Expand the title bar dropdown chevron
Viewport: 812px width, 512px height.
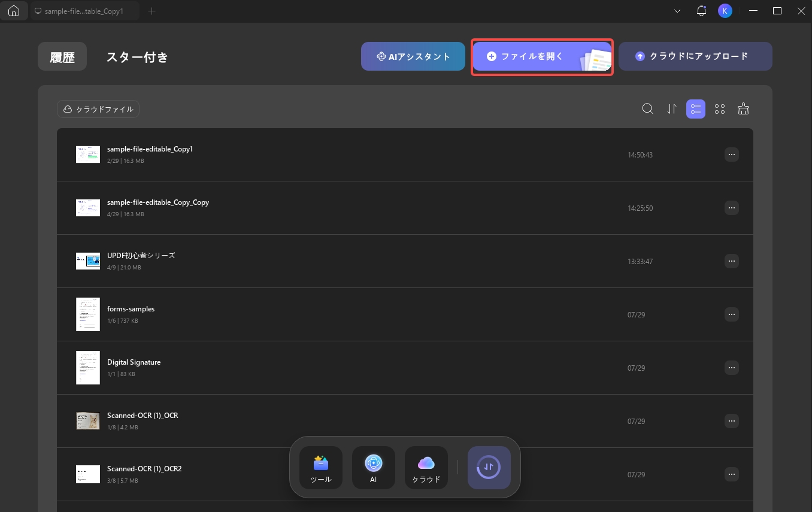[x=677, y=11]
